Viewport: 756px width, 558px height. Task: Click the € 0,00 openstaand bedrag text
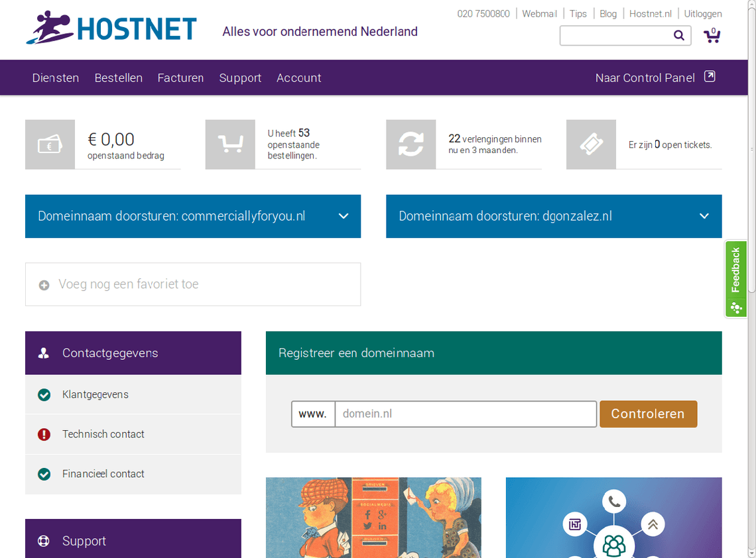pyautogui.click(x=126, y=145)
